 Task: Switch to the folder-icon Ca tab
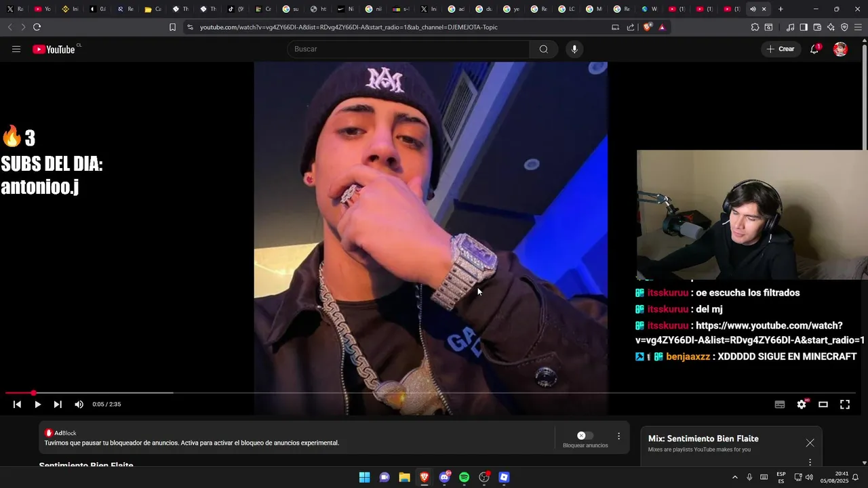pyautogui.click(x=153, y=9)
